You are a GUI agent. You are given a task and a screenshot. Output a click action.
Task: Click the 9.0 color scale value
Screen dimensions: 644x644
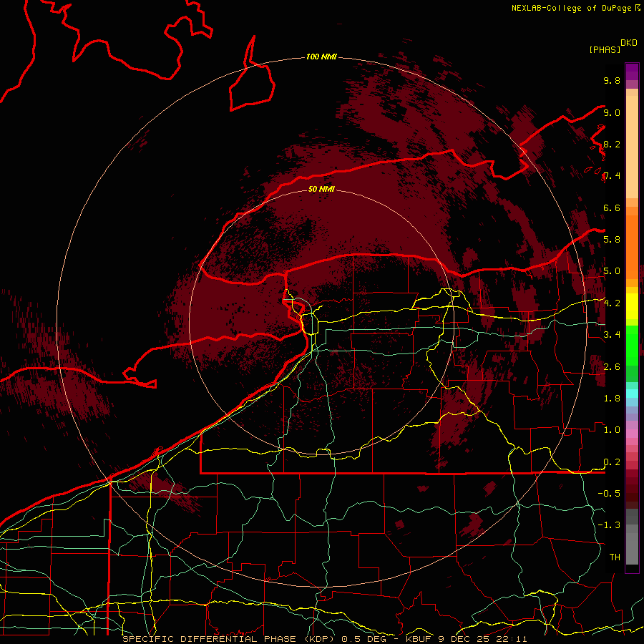pyautogui.click(x=612, y=112)
